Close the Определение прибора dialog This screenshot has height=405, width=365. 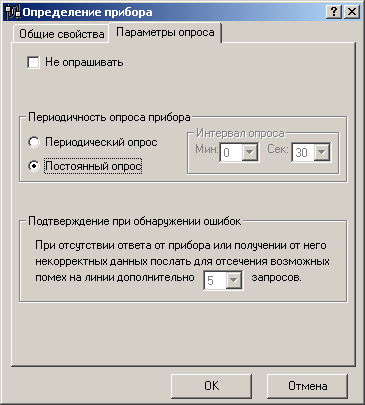(x=352, y=12)
